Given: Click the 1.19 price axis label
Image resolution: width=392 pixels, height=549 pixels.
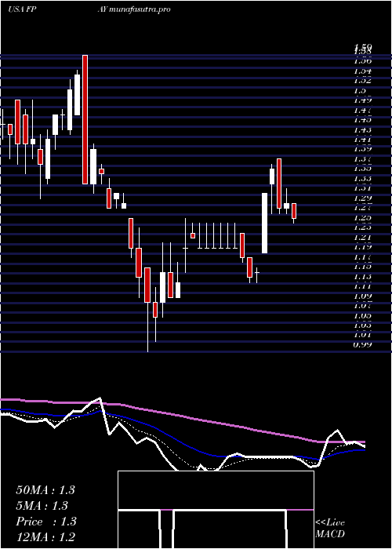Looking at the screenshot, I should coord(362,247).
